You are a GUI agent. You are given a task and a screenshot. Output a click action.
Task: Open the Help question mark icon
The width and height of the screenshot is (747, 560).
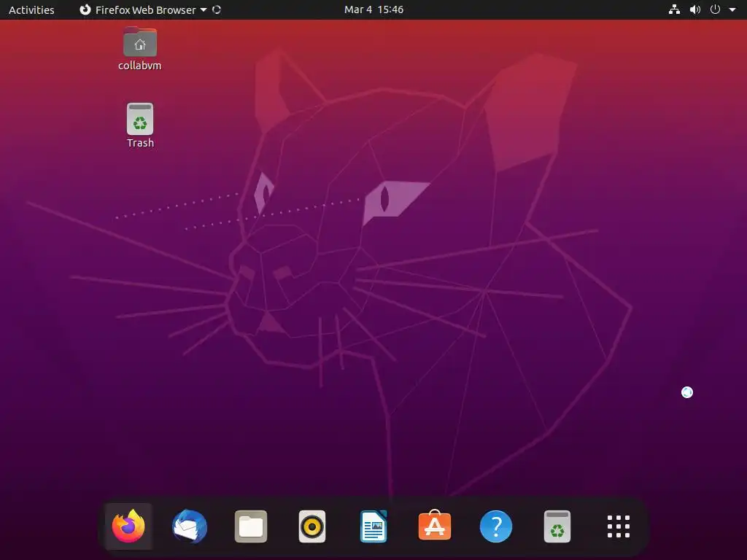[x=496, y=526]
